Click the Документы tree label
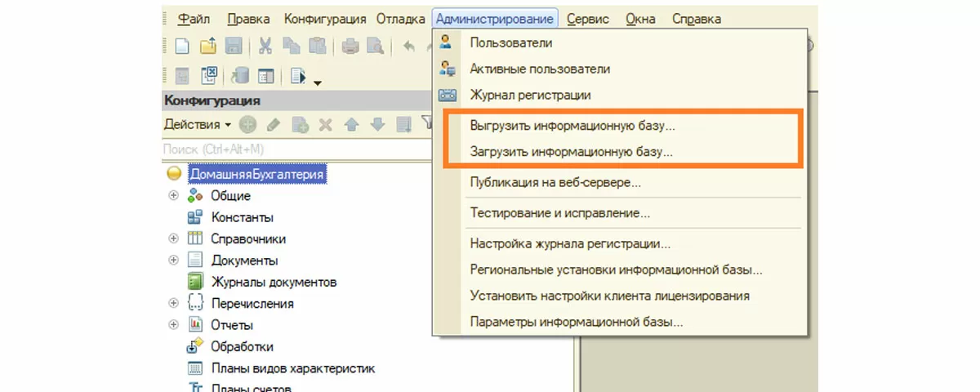 pyautogui.click(x=244, y=260)
